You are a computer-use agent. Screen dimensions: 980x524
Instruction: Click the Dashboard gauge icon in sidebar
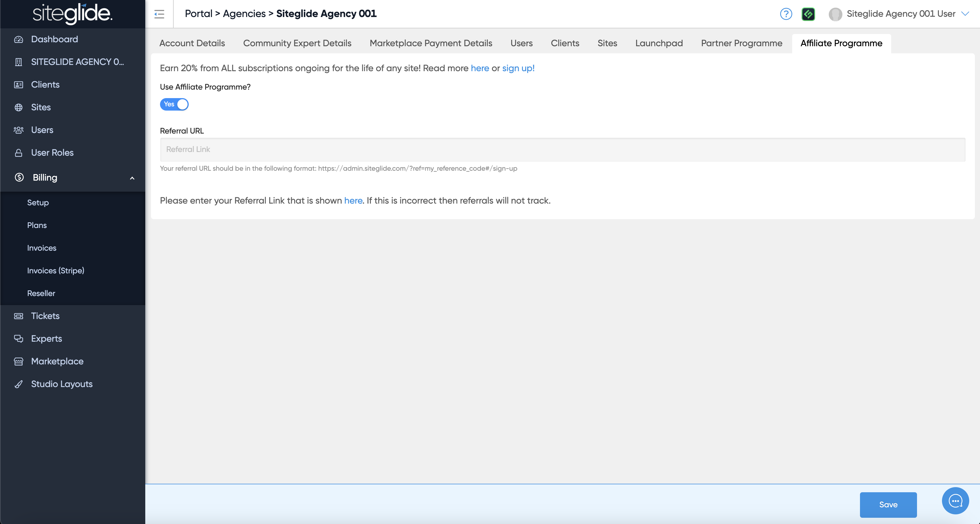tap(18, 39)
